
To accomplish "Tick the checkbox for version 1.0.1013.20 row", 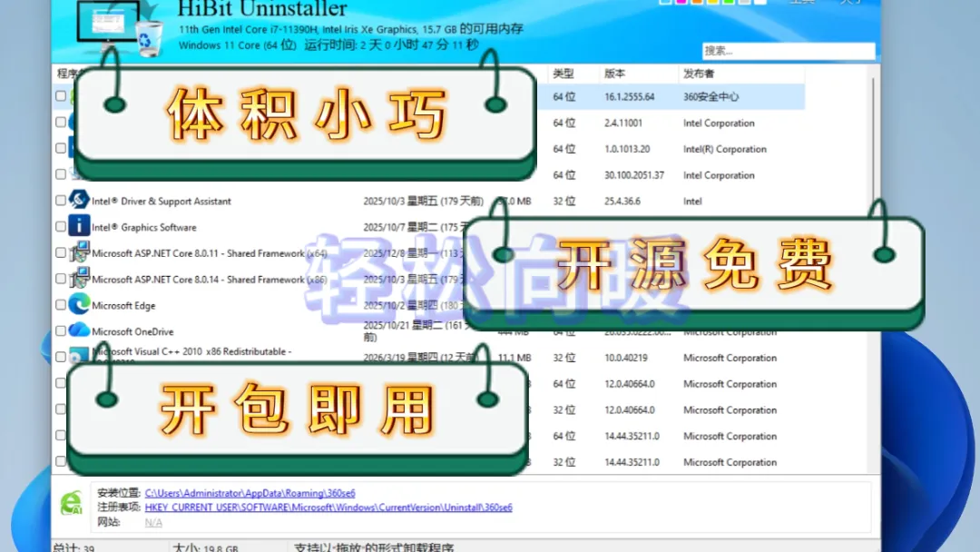I will click(x=61, y=148).
